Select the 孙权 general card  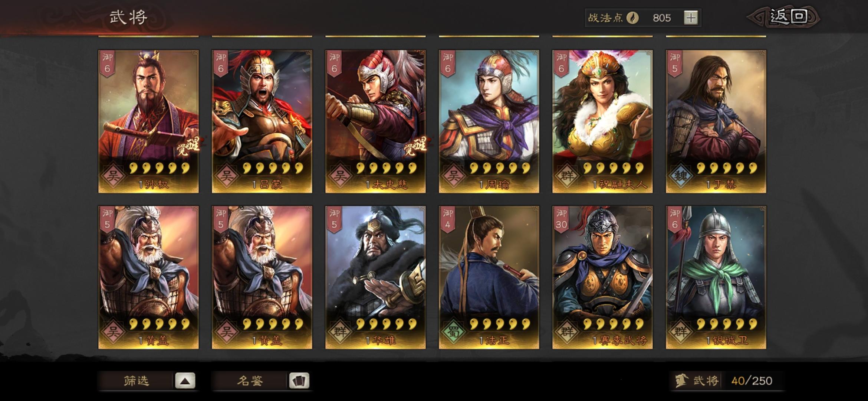(148, 121)
